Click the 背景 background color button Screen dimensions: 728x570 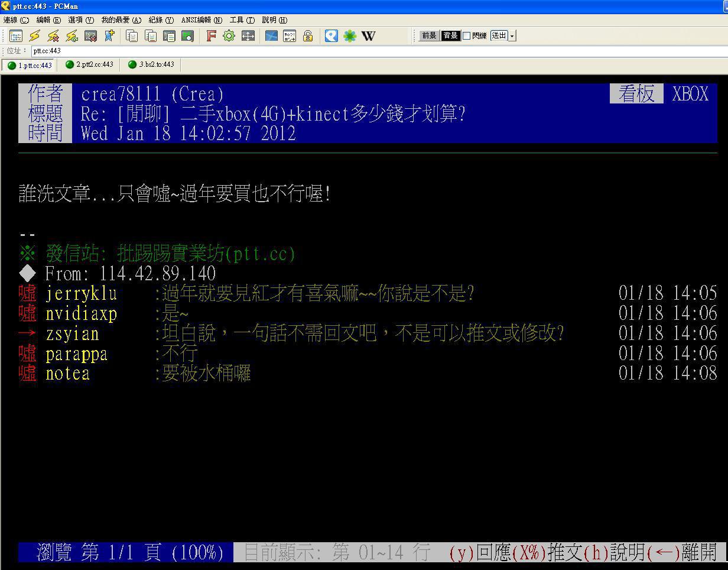coord(450,36)
